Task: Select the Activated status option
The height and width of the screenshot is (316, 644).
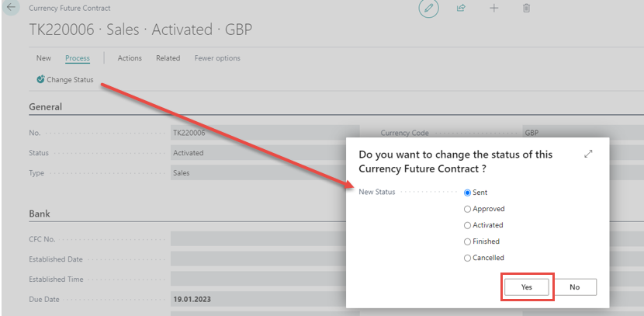Action: click(x=468, y=225)
